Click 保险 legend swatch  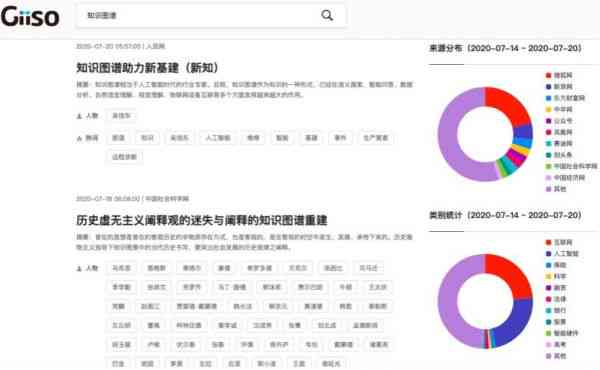[x=548, y=265]
